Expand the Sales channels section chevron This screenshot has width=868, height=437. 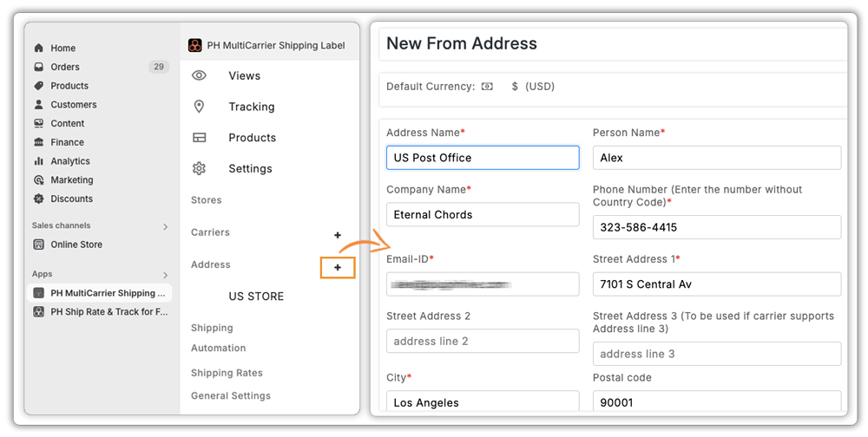point(165,226)
